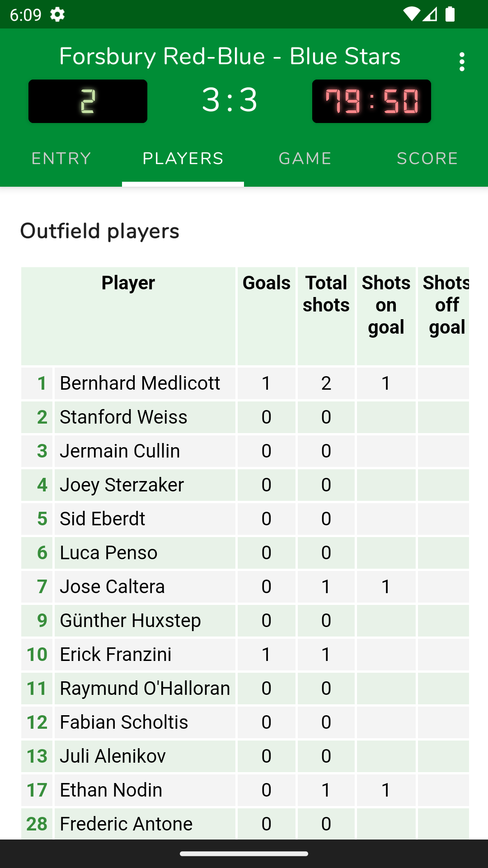
Task: Tap the Goals column header
Action: click(267, 283)
